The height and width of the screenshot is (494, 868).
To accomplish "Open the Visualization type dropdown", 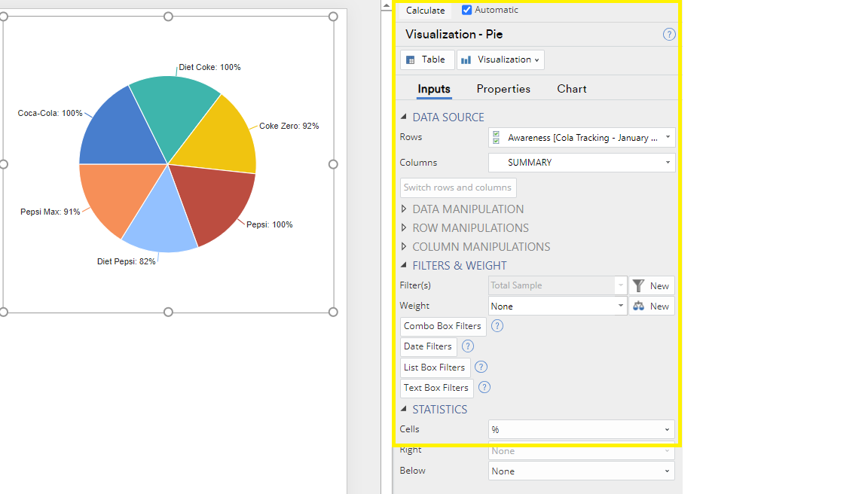I will tap(500, 59).
